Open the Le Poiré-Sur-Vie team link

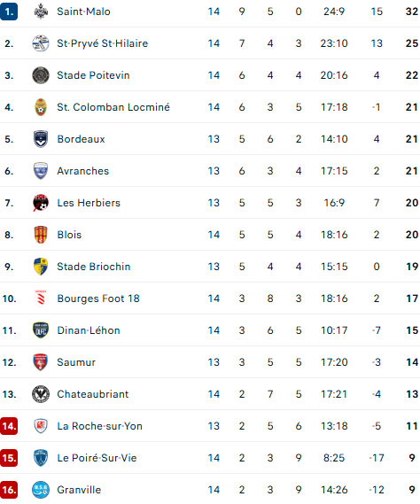pyautogui.click(x=97, y=458)
